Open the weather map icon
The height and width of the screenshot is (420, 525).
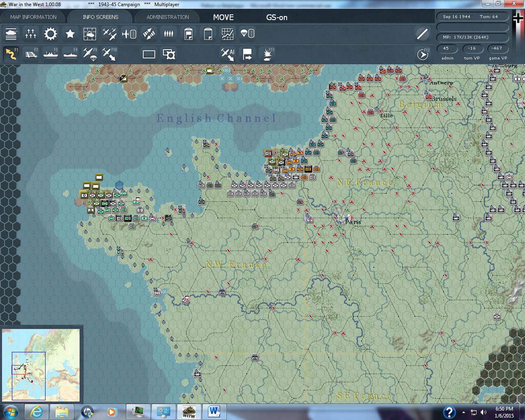point(90,34)
